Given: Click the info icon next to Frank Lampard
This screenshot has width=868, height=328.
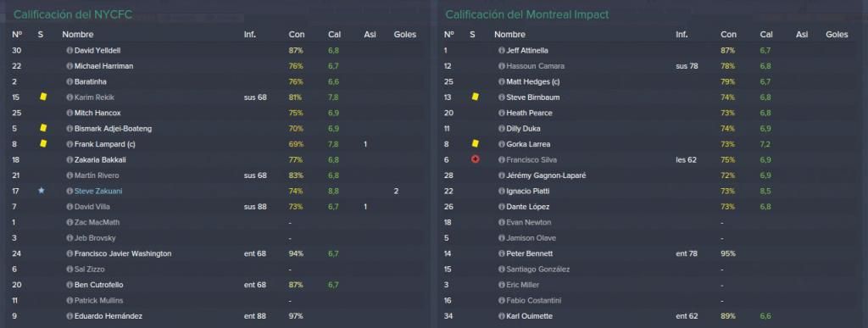Looking at the screenshot, I should point(70,144).
